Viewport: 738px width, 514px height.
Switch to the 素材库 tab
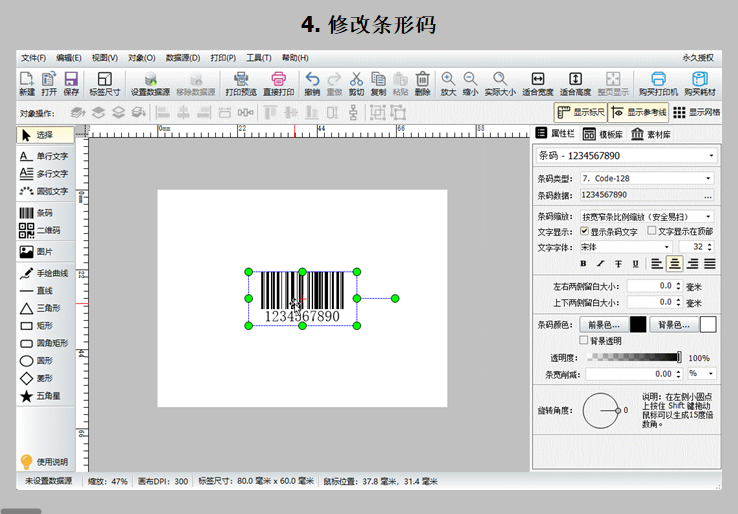[x=651, y=135]
